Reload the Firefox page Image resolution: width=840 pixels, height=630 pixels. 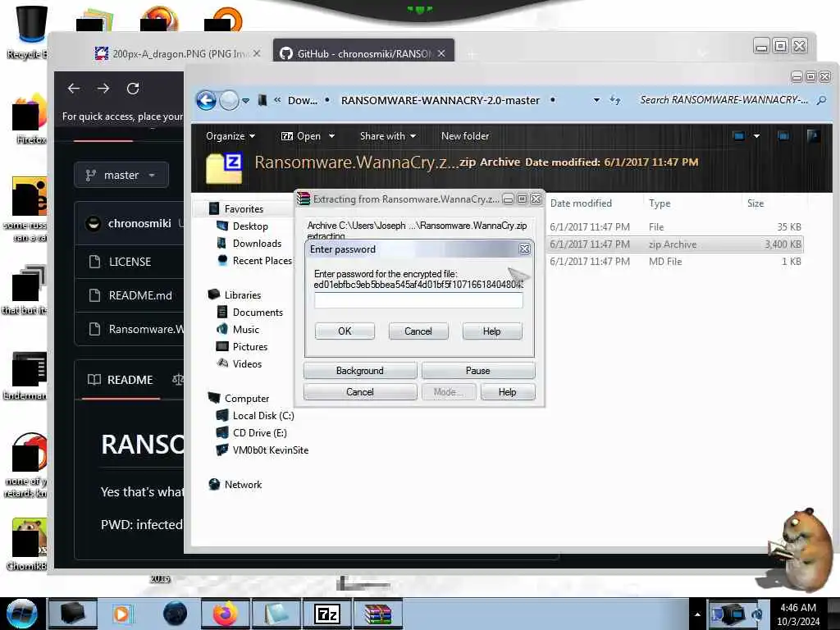[x=133, y=89]
